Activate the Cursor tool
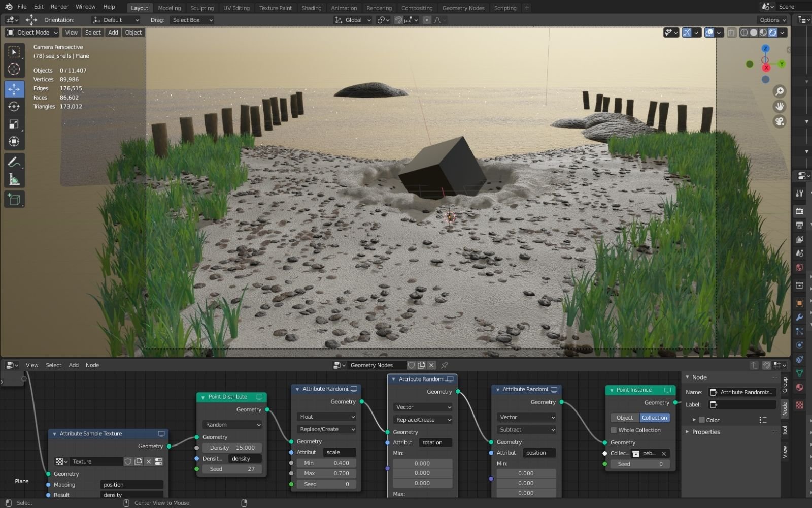The image size is (812, 508). [x=14, y=69]
